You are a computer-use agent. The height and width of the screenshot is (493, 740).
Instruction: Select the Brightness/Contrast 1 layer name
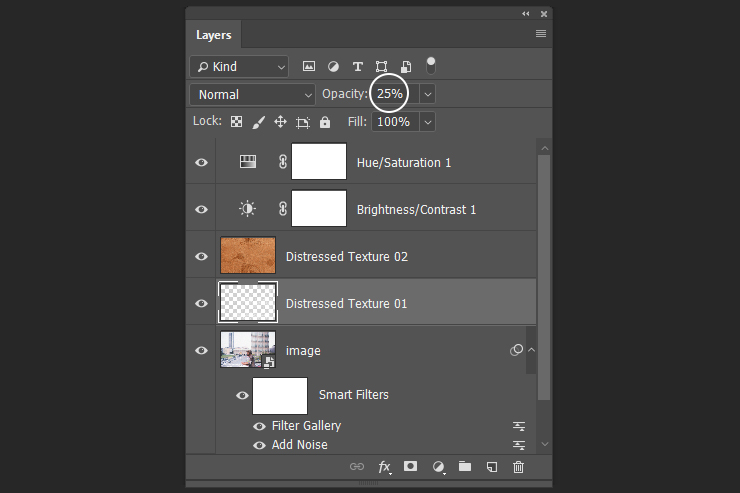tap(416, 209)
